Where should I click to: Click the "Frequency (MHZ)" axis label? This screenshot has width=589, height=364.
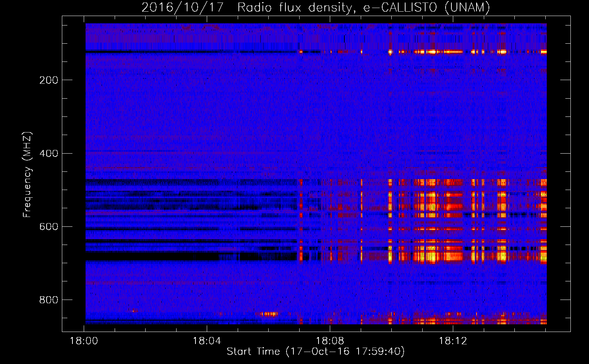(x=27, y=175)
